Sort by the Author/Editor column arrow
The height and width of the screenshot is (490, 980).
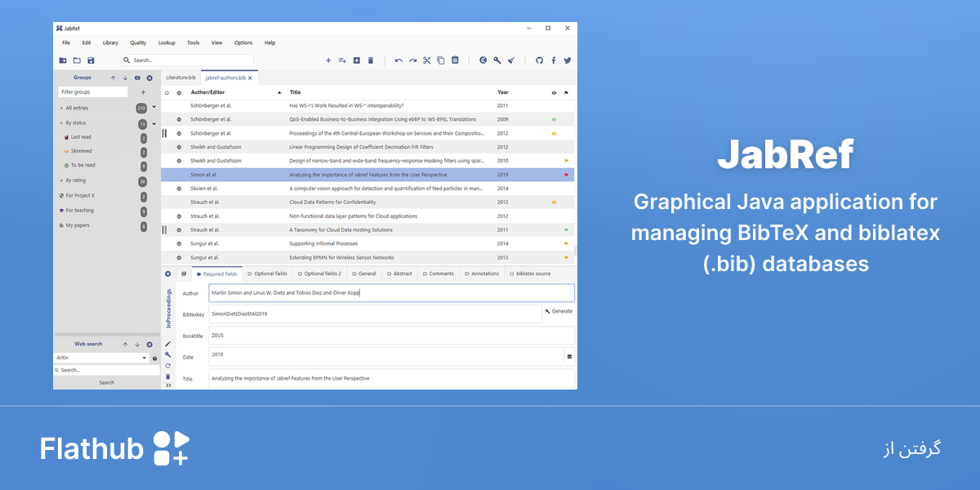[279, 92]
